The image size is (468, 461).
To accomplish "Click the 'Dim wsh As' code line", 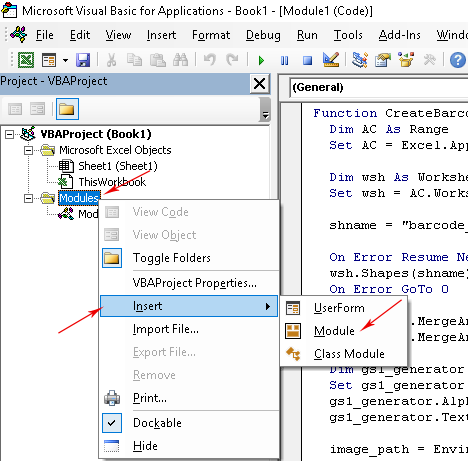I will [399, 177].
